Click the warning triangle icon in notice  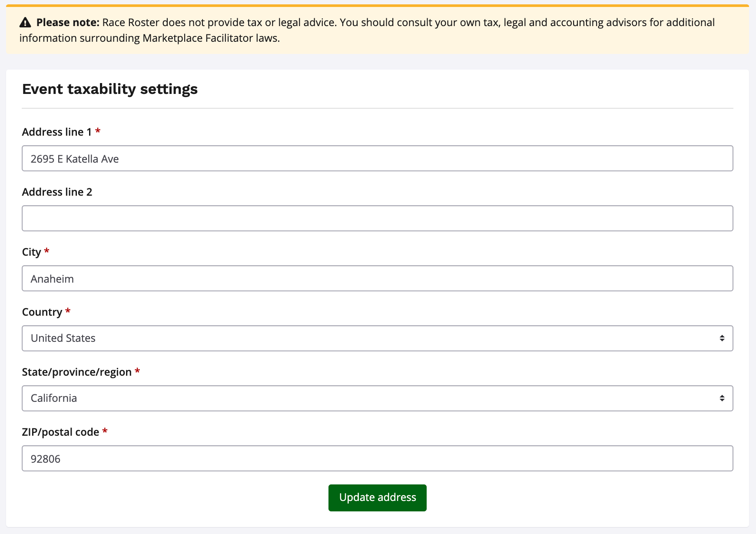(x=26, y=23)
